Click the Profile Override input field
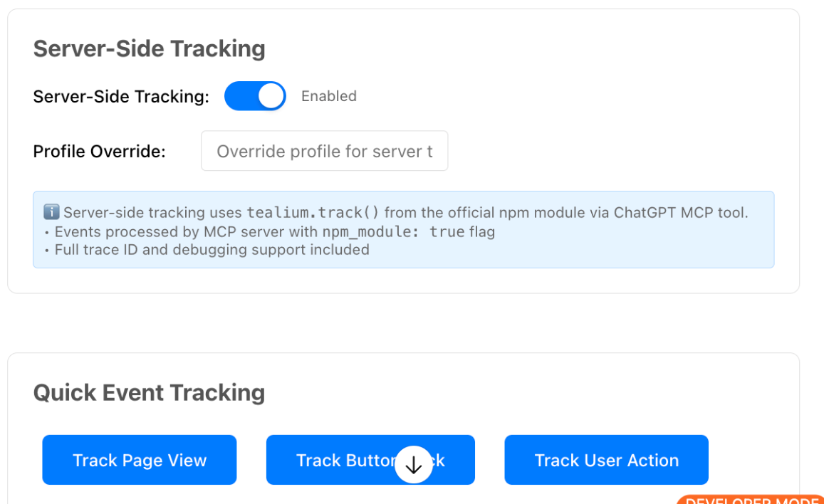824x504 pixels. (x=324, y=151)
